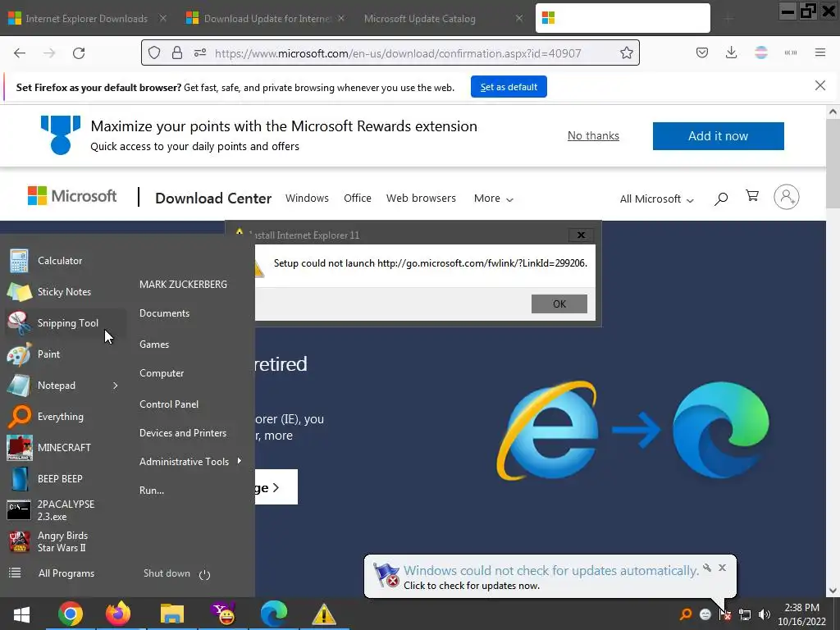
Task: Open Microsoft Edge from the taskbar
Action: tap(274, 614)
